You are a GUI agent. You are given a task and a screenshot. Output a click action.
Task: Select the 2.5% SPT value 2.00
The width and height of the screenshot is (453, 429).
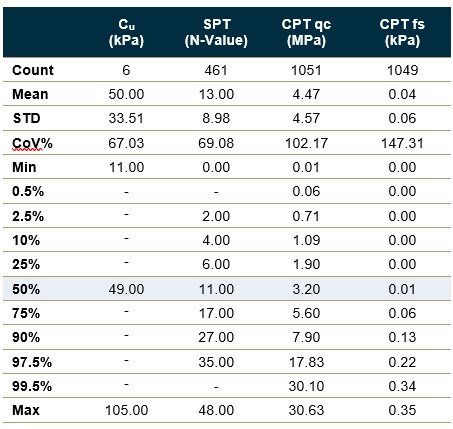point(216,216)
